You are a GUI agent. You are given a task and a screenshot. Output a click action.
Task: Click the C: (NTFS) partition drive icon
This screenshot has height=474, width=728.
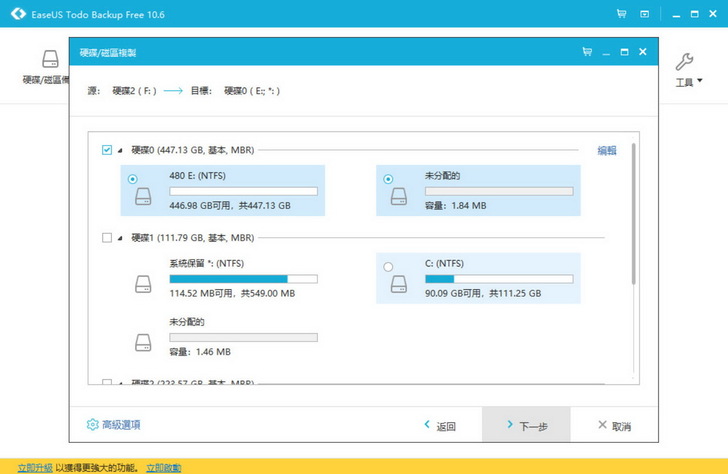[x=401, y=285]
